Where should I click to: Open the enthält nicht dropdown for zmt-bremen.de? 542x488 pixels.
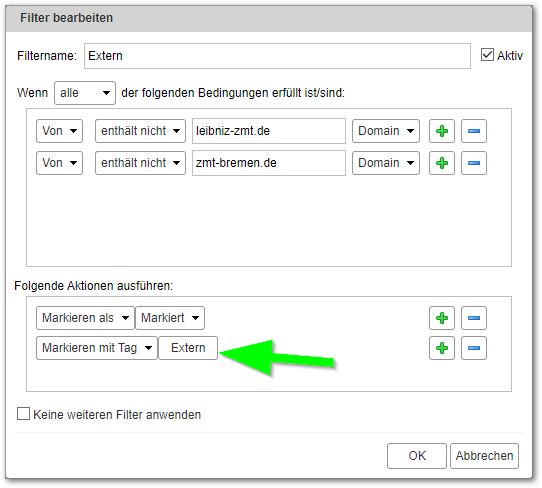click(x=140, y=163)
